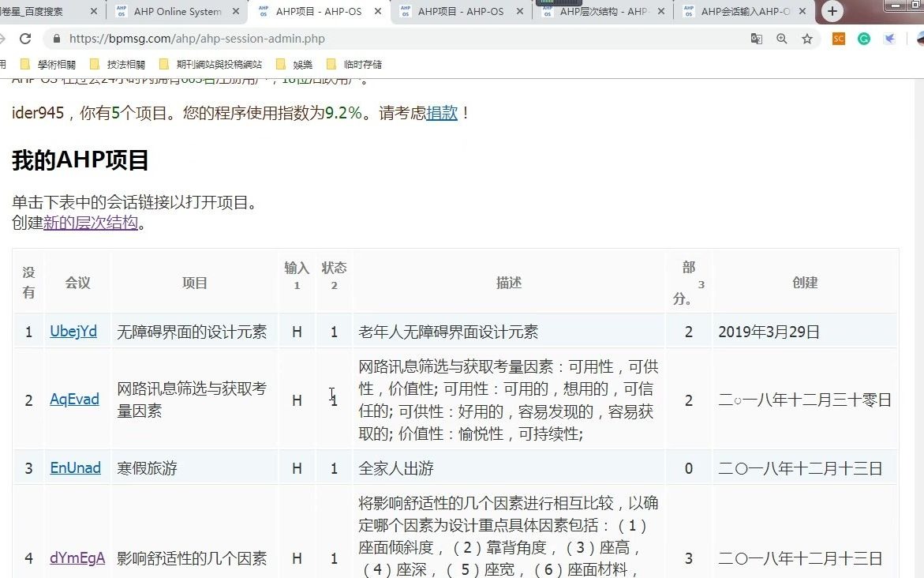This screenshot has width=924, height=578.
Task: Click the orange SC extension icon
Action: (838, 38)
